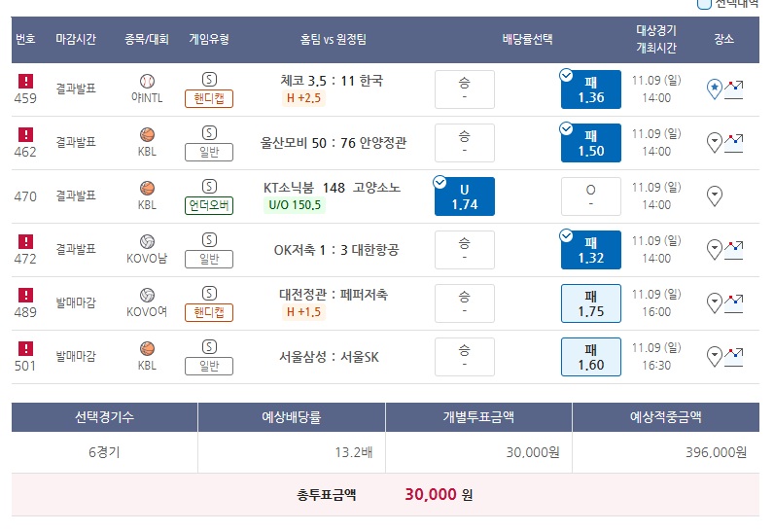Click the venue pin icon for game 470

(715, 195)
